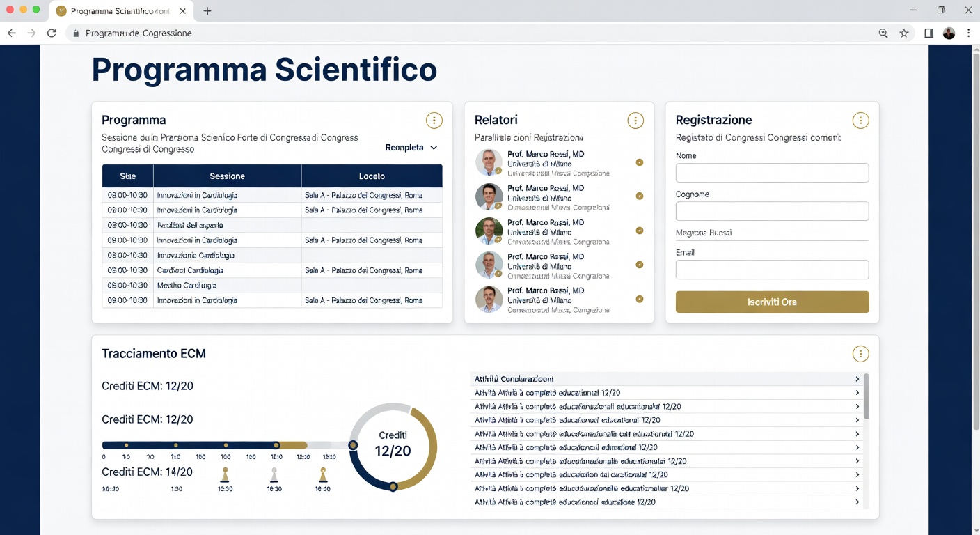Switch to the Programma Scientifico browser tab

click(118, 11)
